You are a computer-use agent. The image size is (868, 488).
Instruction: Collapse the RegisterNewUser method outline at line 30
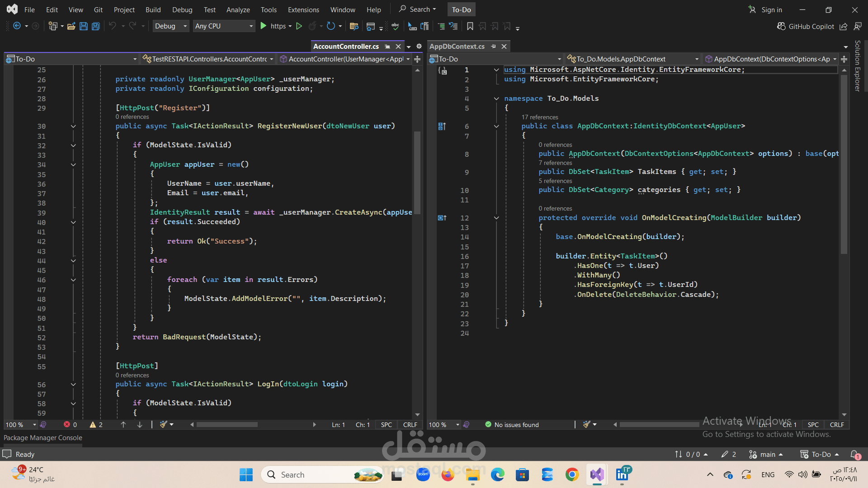coord(73,127)
